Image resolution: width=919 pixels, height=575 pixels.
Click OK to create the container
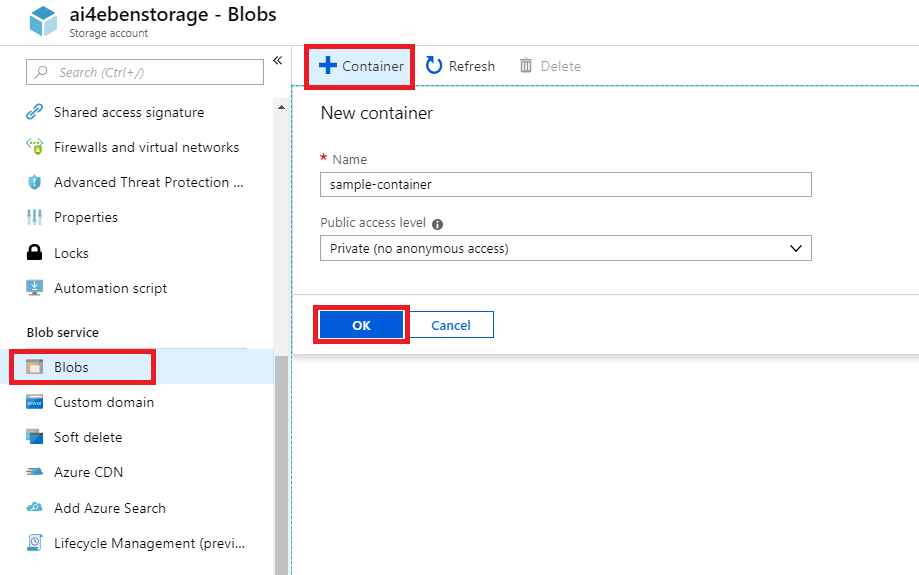tap(361, 325)
